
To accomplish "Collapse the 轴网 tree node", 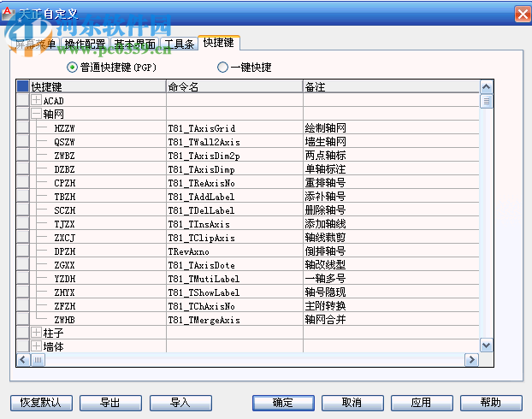I will pyautogui.click(x=36, y=114).
